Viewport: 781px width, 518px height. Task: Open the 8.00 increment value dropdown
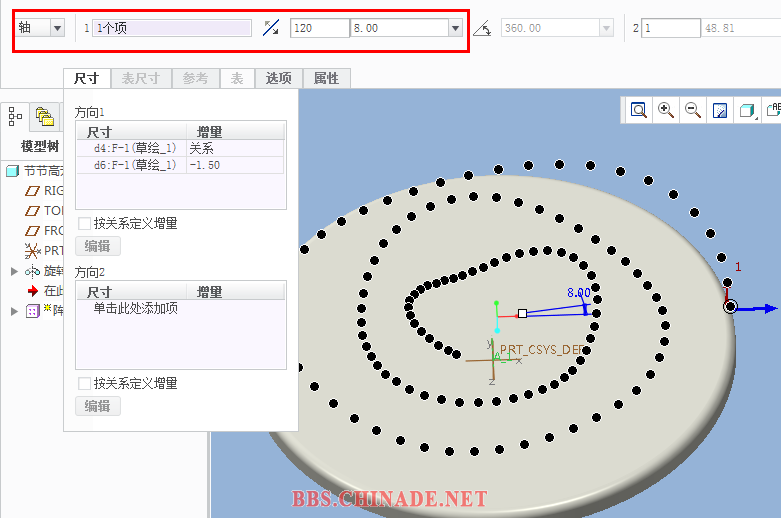coord(456,28)
